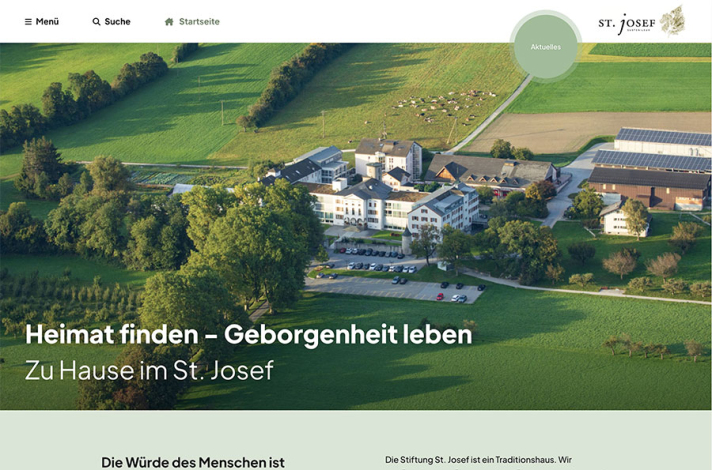This screenshot has height=470, width=712.
Task: Click the St. Josef logo text
Action: 627,22
